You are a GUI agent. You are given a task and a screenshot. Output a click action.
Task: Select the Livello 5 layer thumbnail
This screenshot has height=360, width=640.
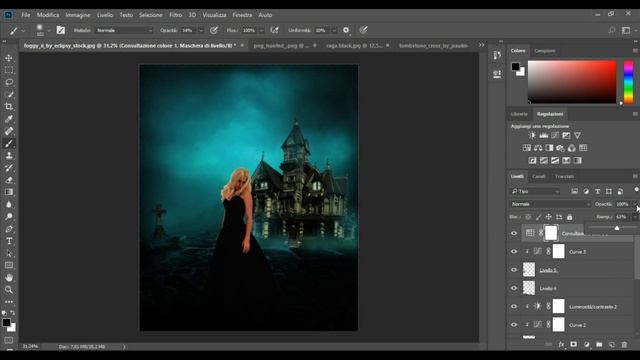tap(529, 270)
